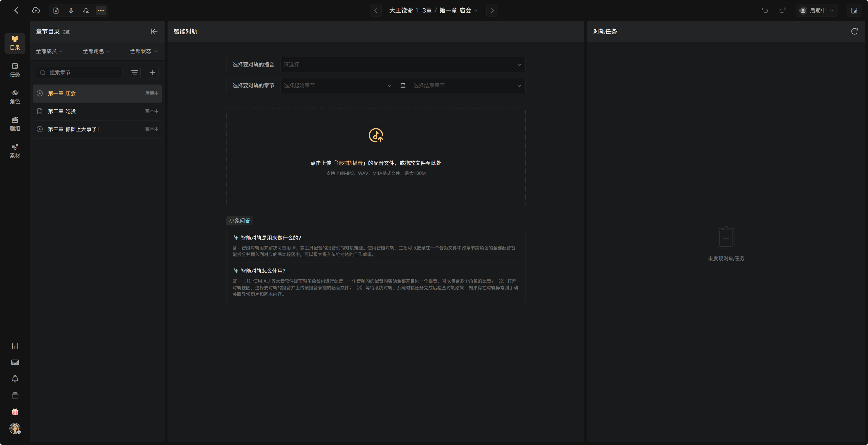Open the notifications bell
The image size is (868, 445).
point(15,379)
